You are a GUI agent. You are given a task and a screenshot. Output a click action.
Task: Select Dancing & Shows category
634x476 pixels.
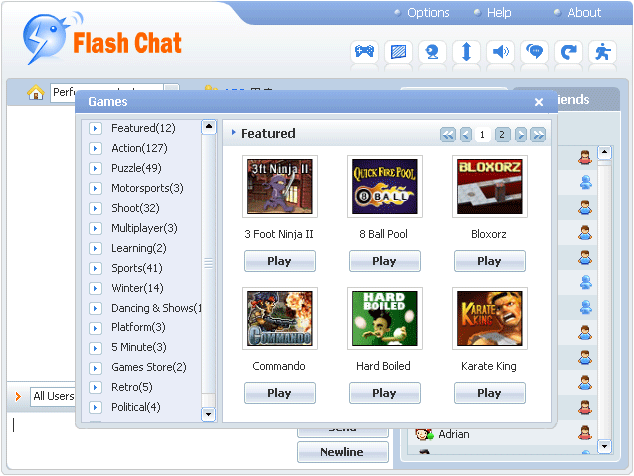tap(156, 308)
